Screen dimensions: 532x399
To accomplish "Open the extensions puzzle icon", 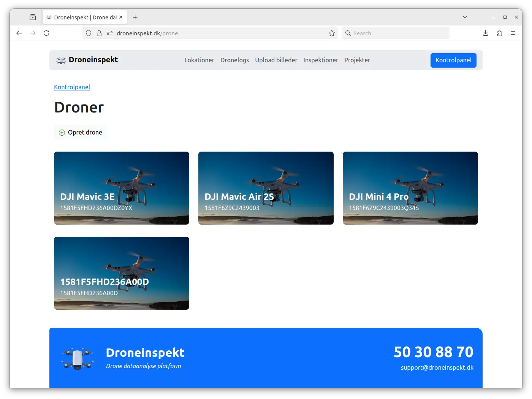I will pyautogui.click(x=499, y=33).
